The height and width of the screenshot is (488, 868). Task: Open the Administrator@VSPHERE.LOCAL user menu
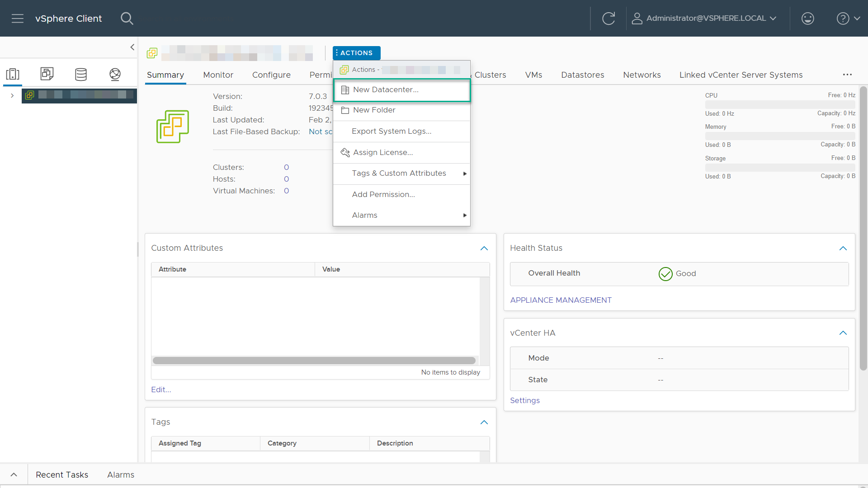[704, 19]
